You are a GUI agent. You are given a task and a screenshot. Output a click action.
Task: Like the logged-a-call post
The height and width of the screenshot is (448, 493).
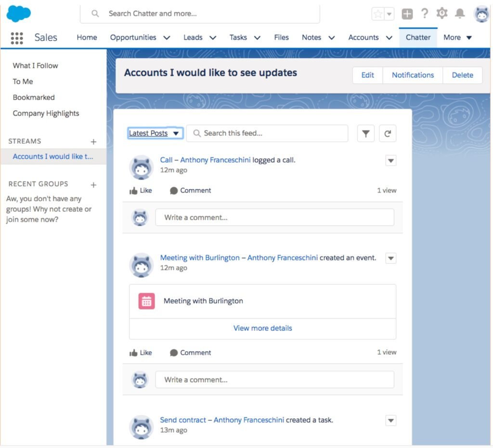tap(141, 191)
